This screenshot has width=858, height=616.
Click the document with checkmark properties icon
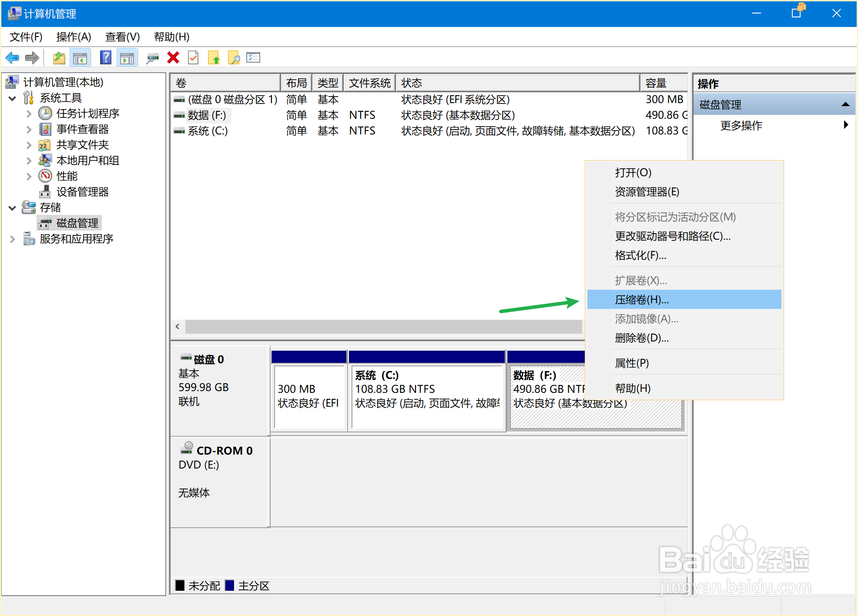(x=193, y=58)
